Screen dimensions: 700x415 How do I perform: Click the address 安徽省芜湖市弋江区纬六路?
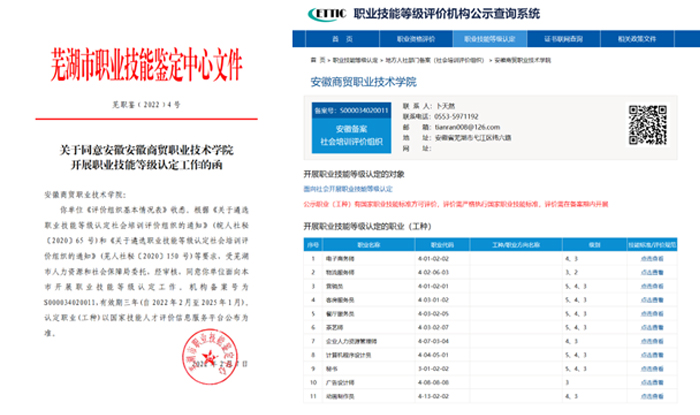(473, 138)
